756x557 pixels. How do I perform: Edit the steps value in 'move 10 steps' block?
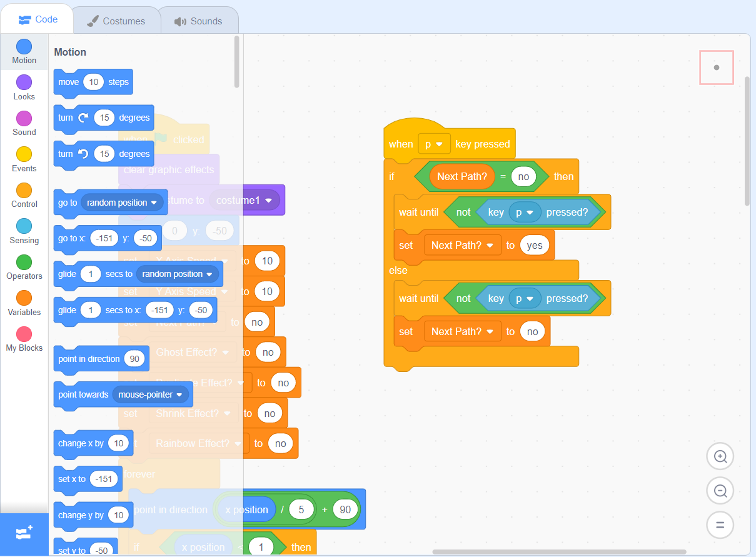point(93,82)
